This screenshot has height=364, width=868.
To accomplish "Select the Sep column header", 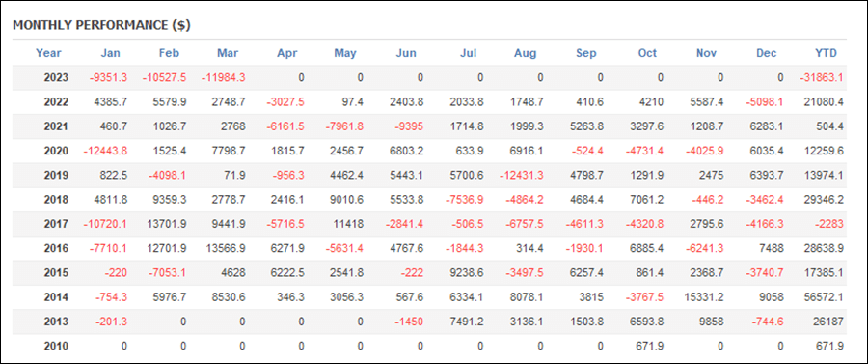I will point(586,53).
